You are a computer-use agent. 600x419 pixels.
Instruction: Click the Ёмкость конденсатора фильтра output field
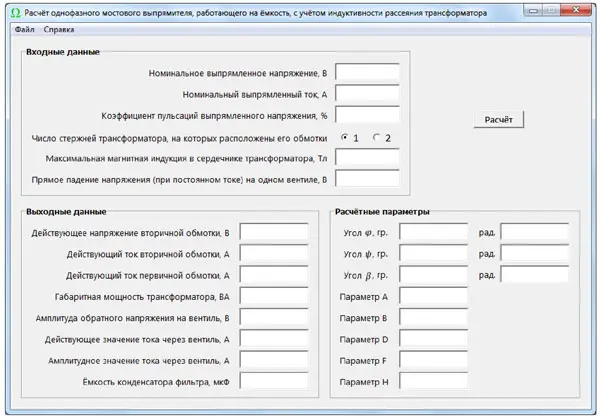coord(274,382)
